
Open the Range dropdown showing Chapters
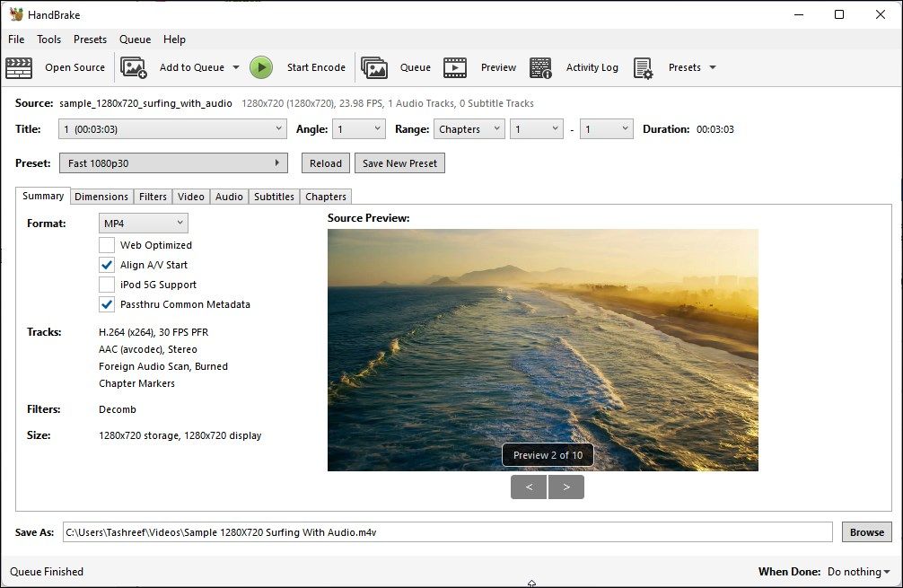coord(469,128)
